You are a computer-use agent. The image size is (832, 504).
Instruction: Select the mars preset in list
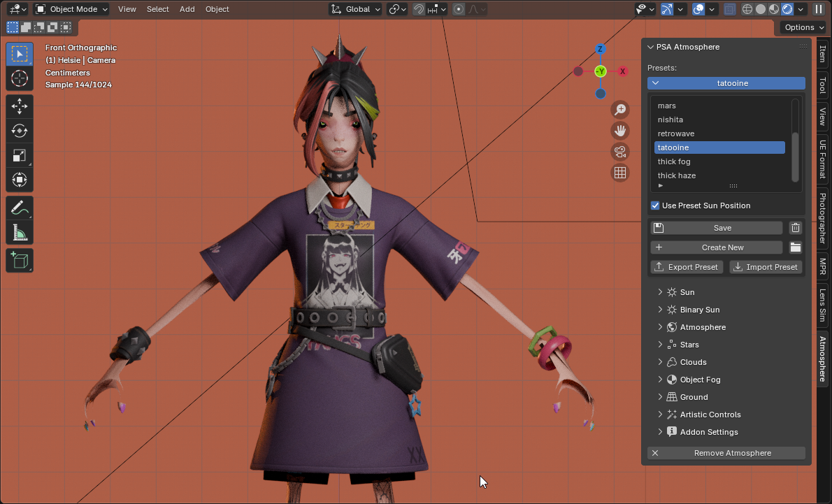(719, 106)
